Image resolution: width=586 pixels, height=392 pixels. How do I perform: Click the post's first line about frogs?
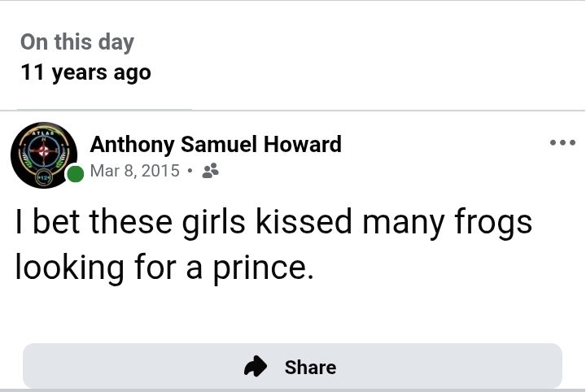(x=273, y=222)
